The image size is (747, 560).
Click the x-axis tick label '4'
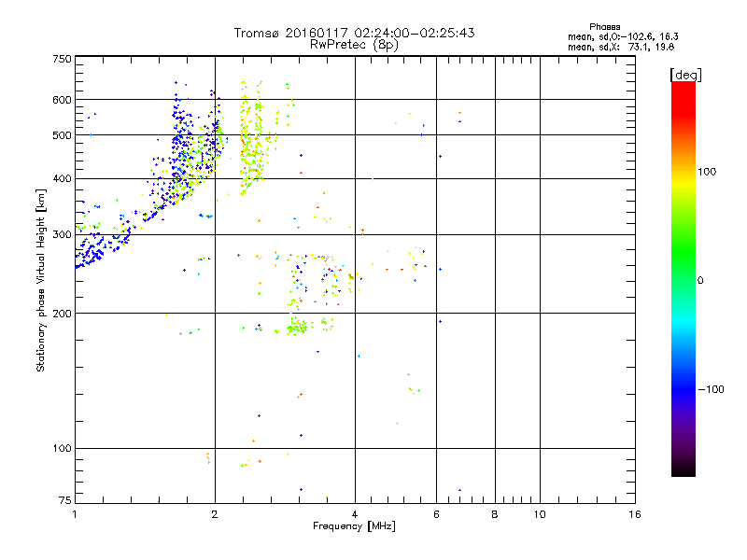355,514
